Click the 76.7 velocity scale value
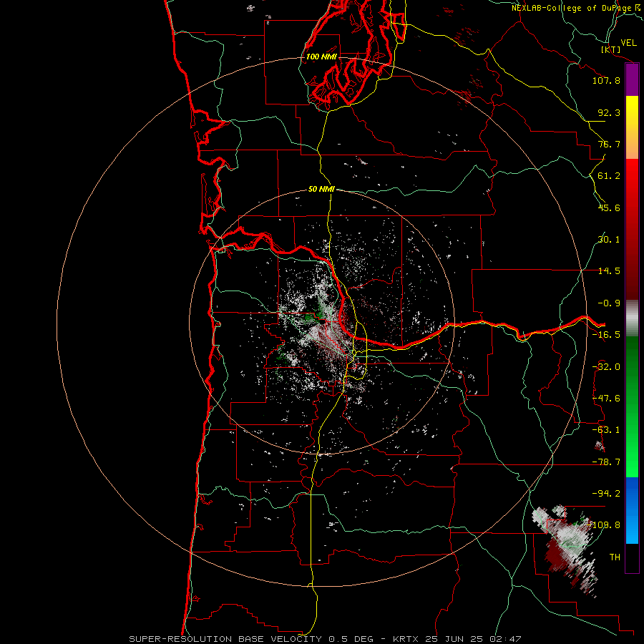Image resolution: width=644 pixels, height=644 pixels. point(609,144)
